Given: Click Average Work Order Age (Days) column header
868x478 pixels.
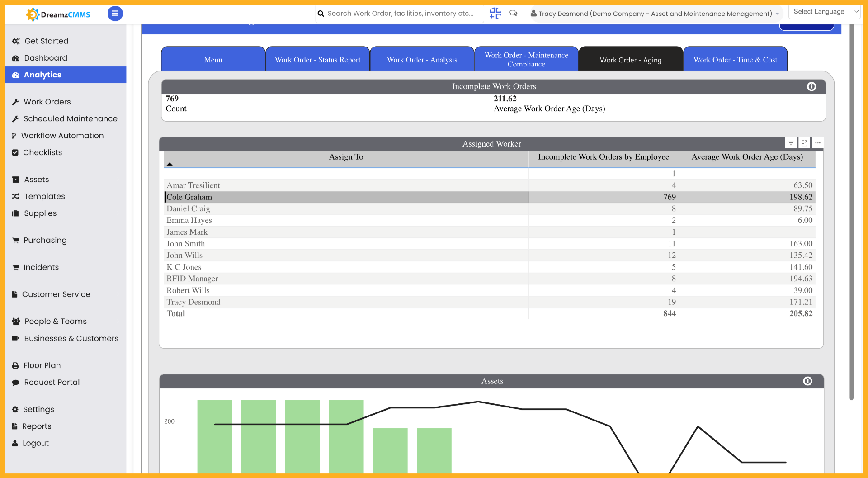Looking at the screenshot, I should pos(747,157).
